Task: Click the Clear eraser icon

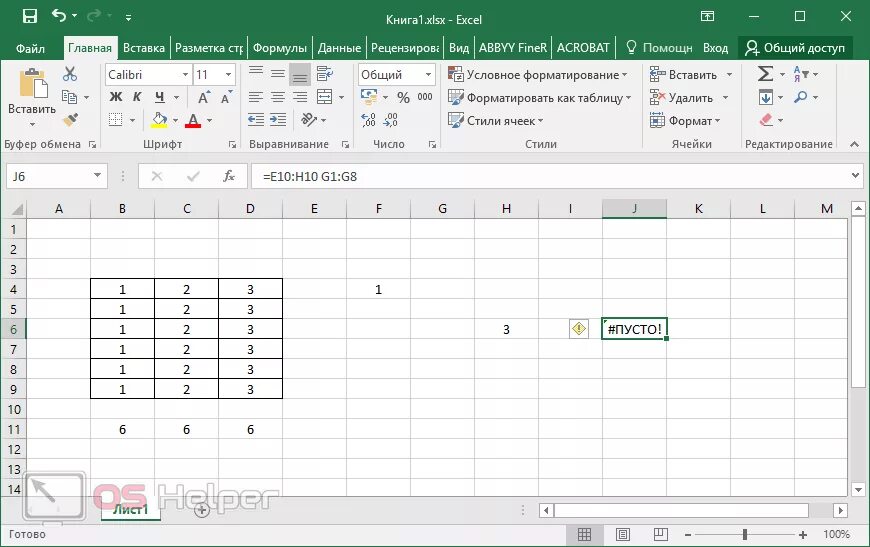Action: click(x=766, y=120)
